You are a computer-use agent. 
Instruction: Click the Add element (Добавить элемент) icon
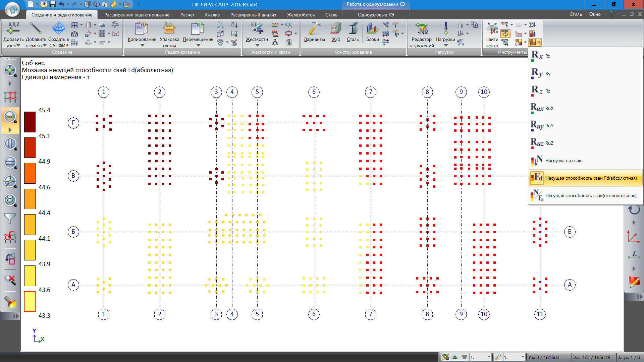36,29
